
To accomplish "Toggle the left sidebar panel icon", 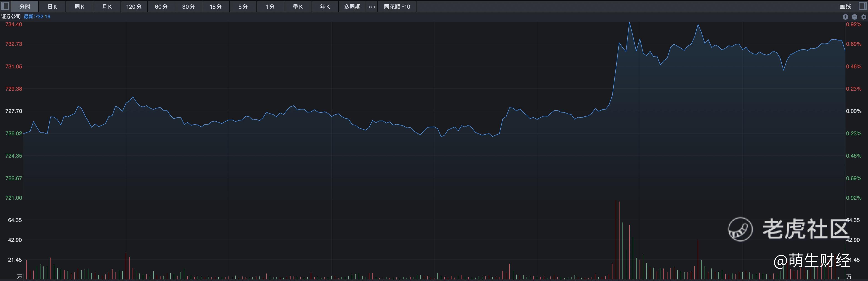I will (x=5, y=6).
